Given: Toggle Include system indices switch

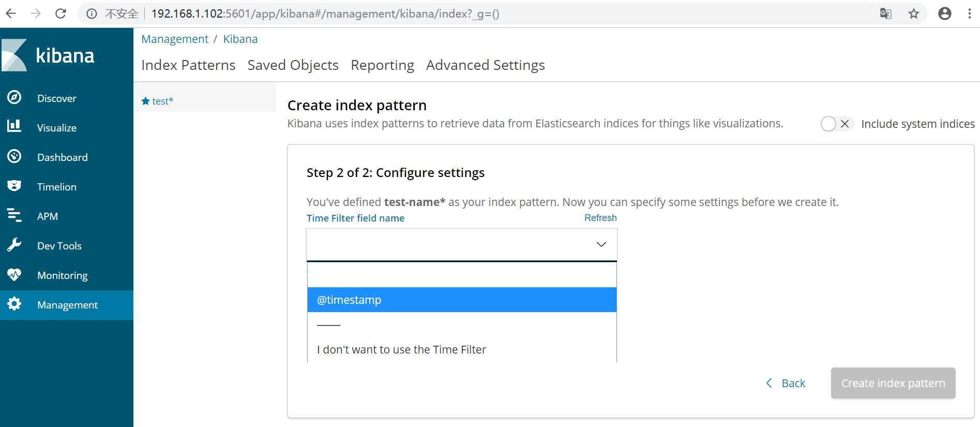Looking at the screenshot, I should (x=836, y=124).
